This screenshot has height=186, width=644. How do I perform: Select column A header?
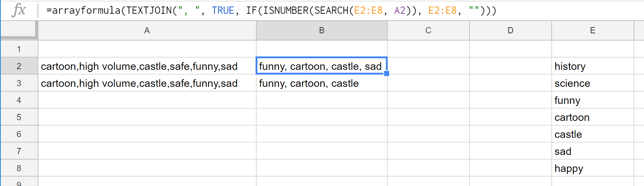(x=147, y=30)
